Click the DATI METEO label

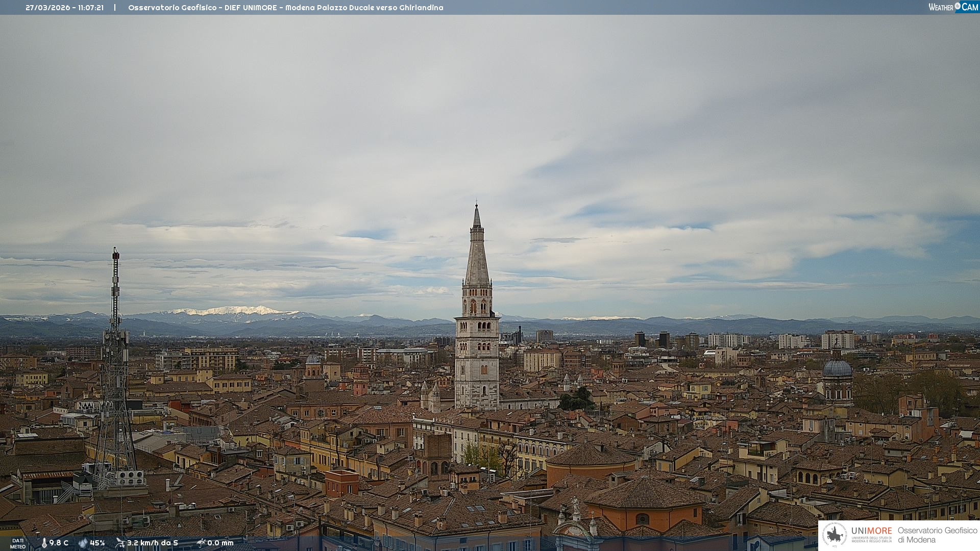(x=18, y=543)
